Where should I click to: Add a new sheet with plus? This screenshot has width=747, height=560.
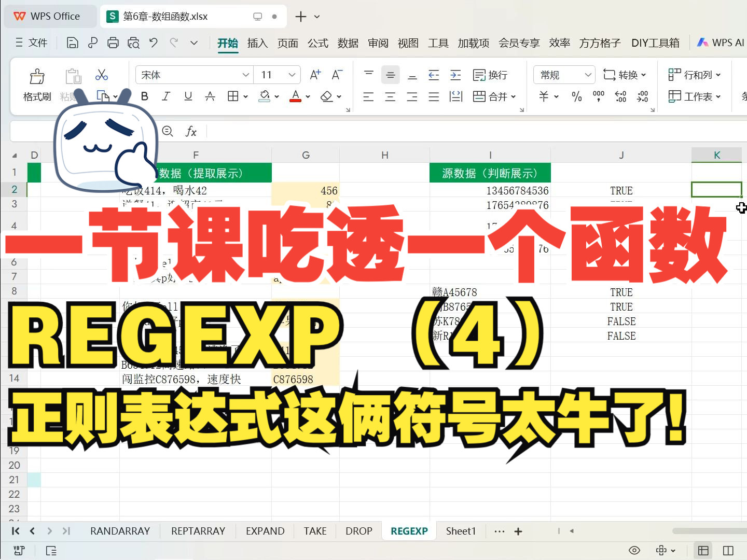[x=518, y=531]
